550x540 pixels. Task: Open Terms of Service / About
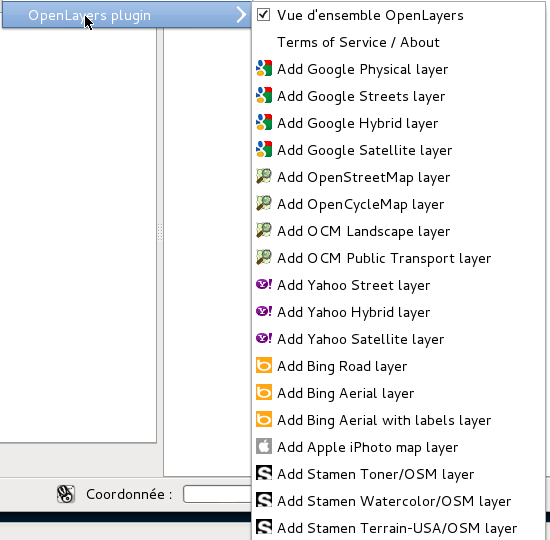358,42
